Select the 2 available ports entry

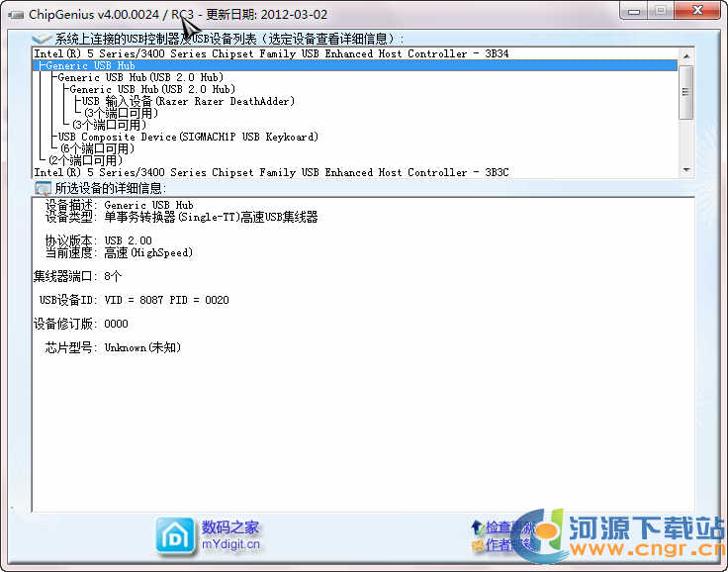coord(85,161)
